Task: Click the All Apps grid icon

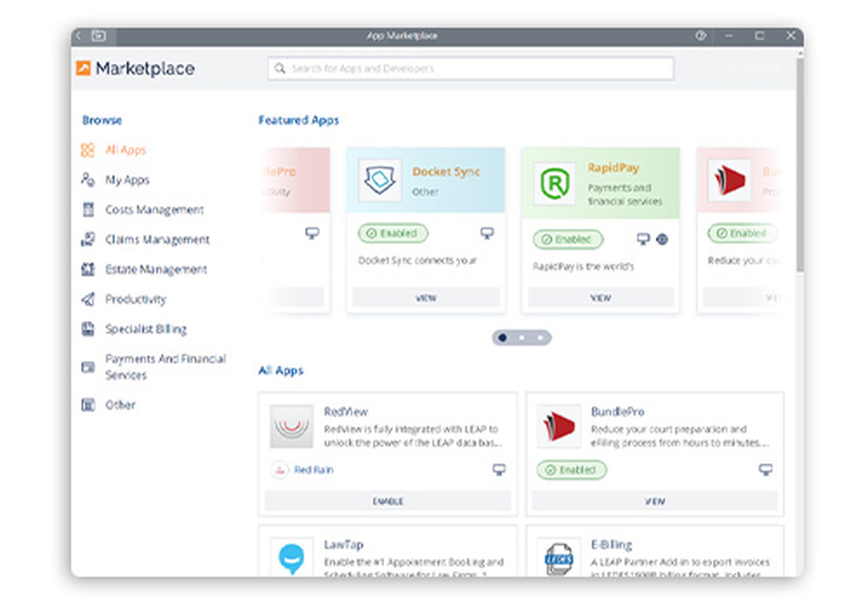Action: click(x=87, y=150)
